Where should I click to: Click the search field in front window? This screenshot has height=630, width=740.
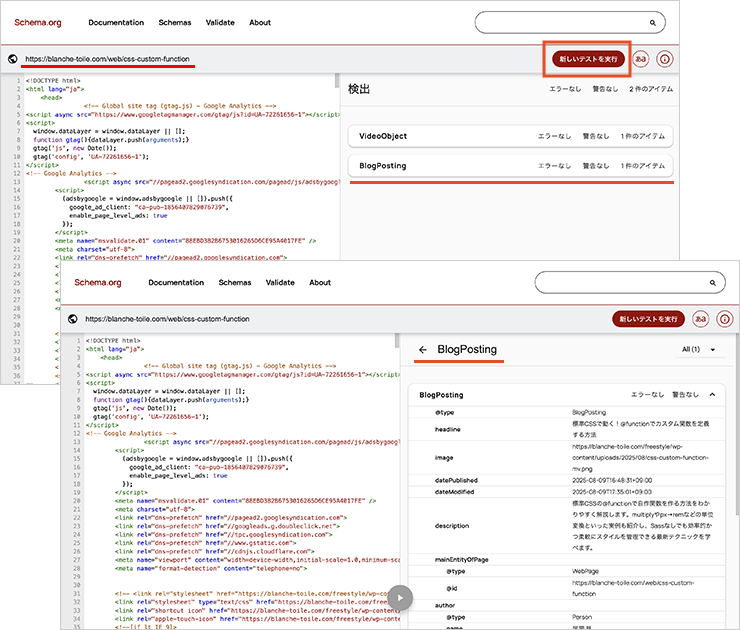[x=630, y=283]
